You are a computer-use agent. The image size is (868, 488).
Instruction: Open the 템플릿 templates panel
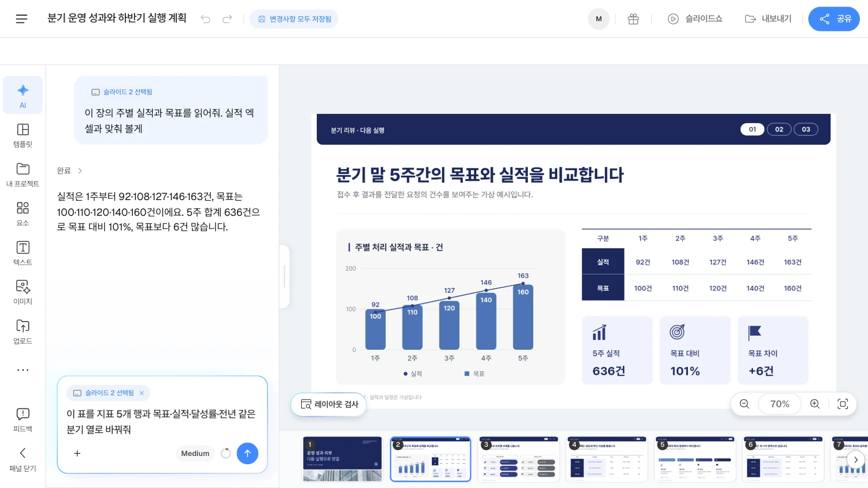[23, 136]
